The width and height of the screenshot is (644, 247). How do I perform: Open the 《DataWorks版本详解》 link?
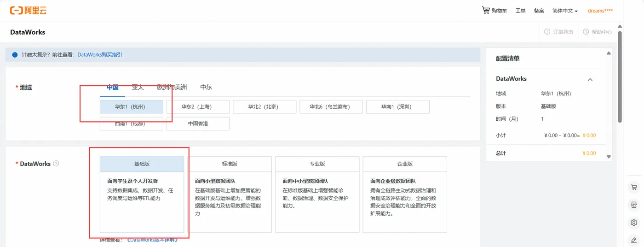coord(151,240)
